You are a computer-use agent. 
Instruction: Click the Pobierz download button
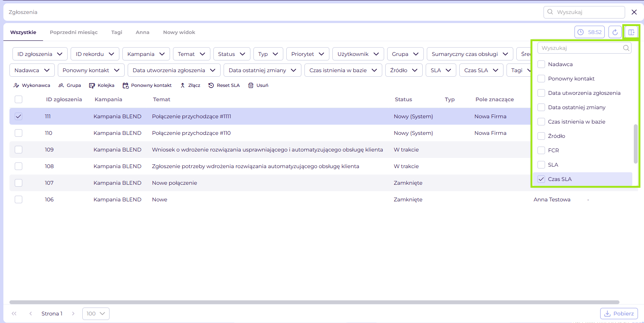pyautogui.click(x=619, y=314)
